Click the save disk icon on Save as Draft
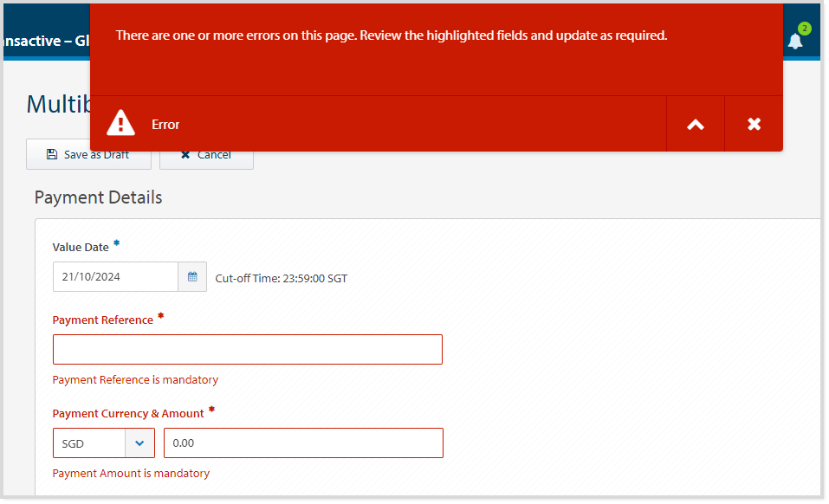This screenshot has width=829, height=504. coord(54,154)
